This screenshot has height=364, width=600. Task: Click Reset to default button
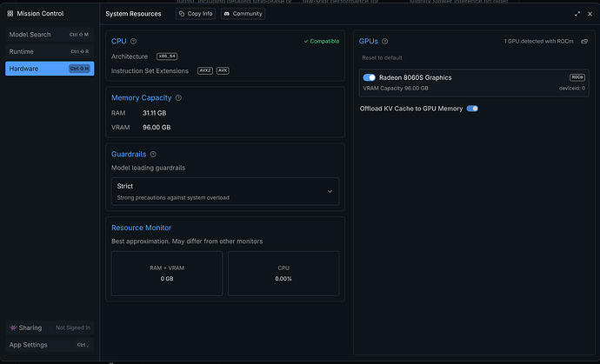382,57
